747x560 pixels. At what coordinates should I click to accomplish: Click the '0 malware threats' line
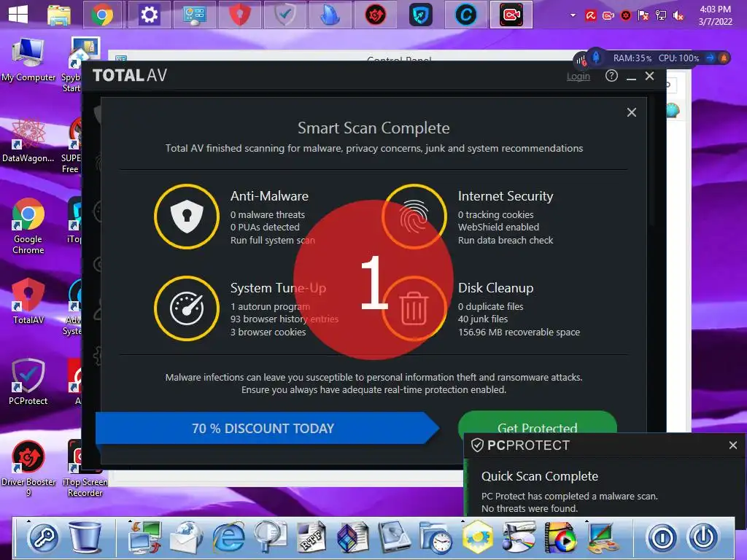[x=268, y=215]
